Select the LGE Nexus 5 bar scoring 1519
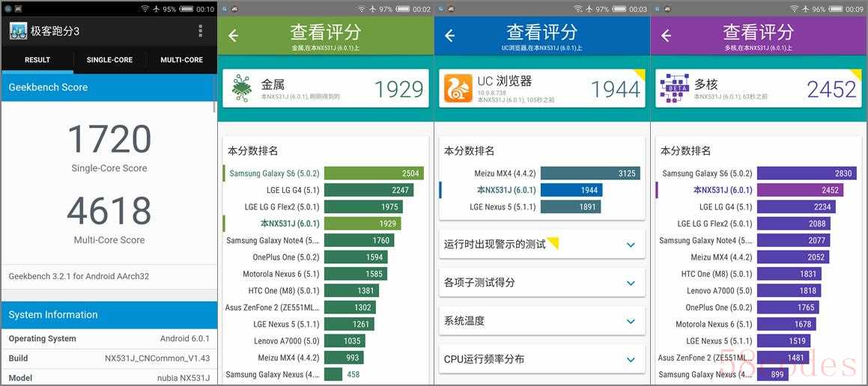 [784, 340]
